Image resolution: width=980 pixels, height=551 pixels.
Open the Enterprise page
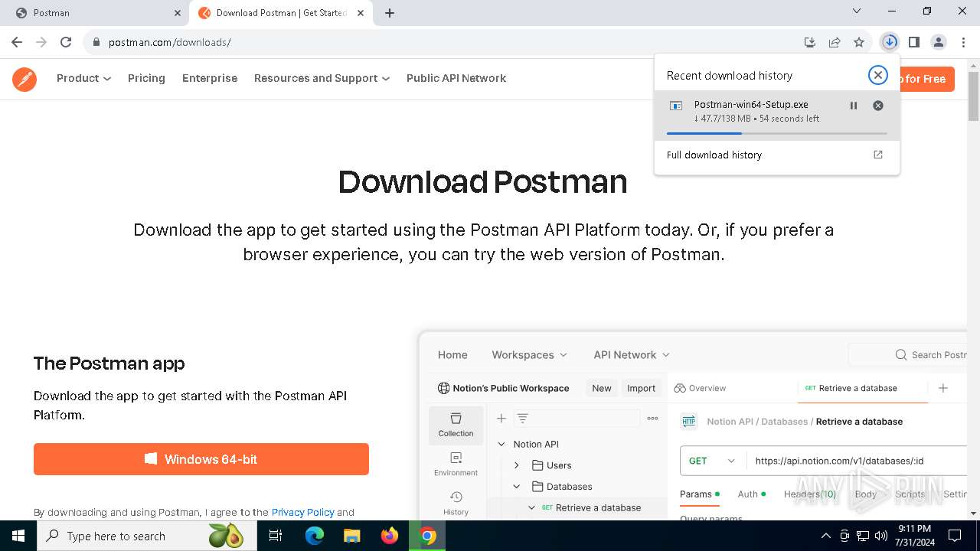[210, 78]
